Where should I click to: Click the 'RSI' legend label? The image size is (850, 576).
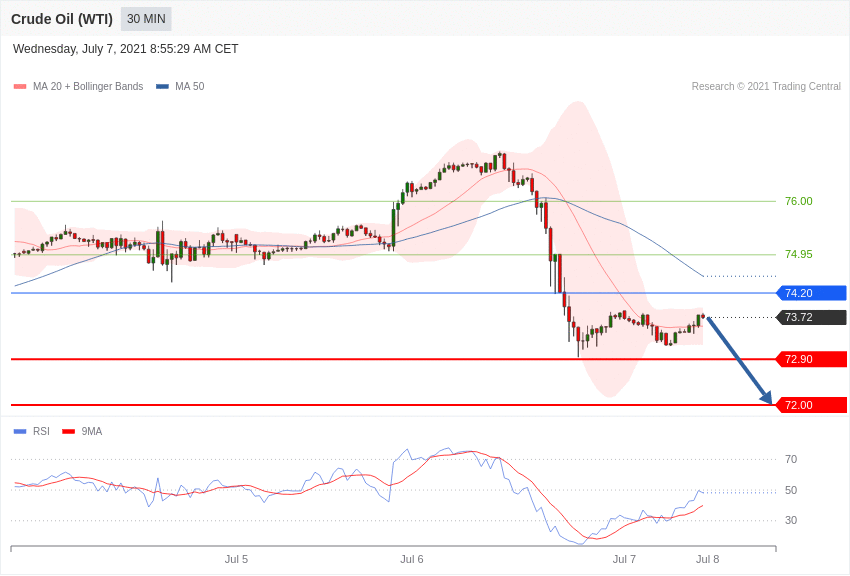[x=41, y=432]
